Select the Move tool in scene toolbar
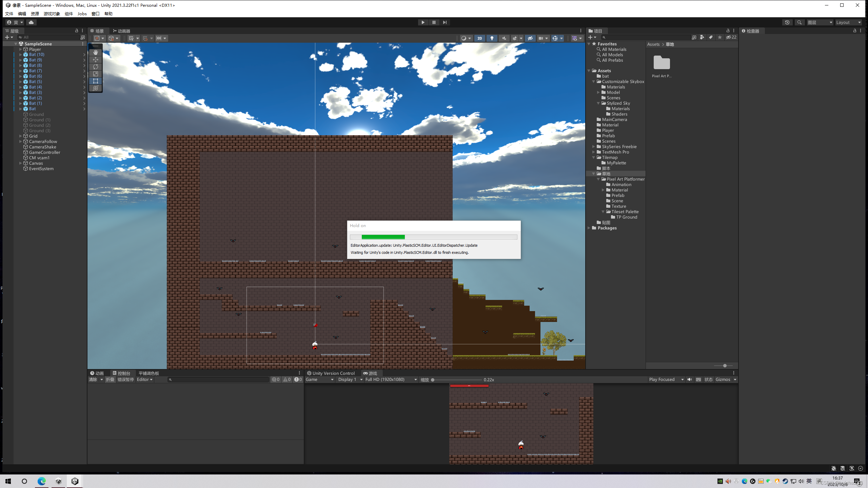This screenshot has width=868, height=488. click(x=96, y=60)
